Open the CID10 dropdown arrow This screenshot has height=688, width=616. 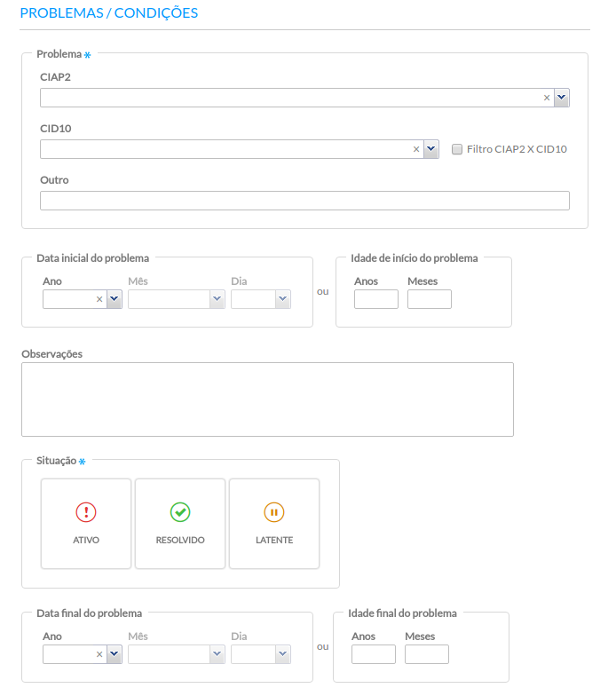click(x=431, y=149)
